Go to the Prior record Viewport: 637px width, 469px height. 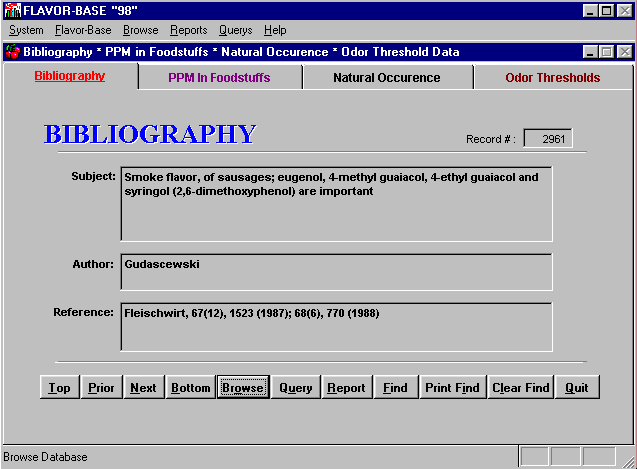[x=101, y=388]
